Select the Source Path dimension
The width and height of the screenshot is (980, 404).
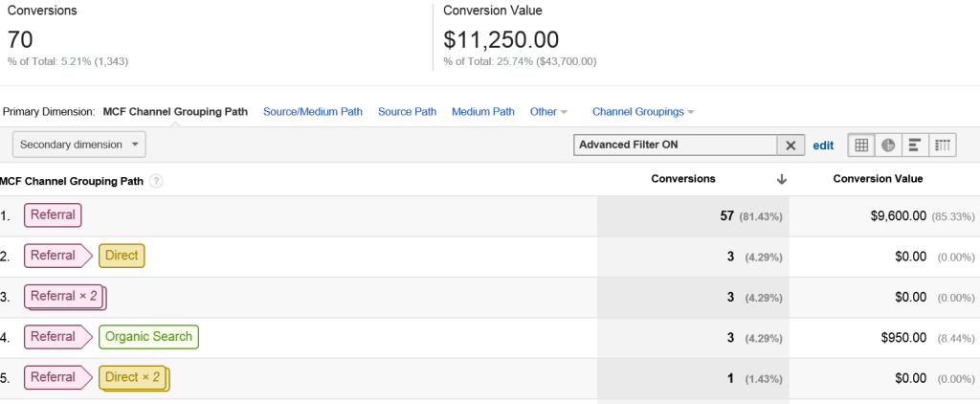[408, 112]
